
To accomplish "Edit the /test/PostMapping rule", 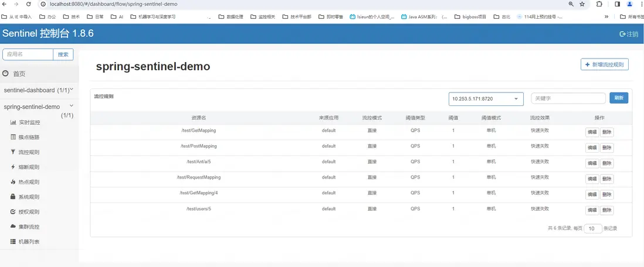I will 592,148.
